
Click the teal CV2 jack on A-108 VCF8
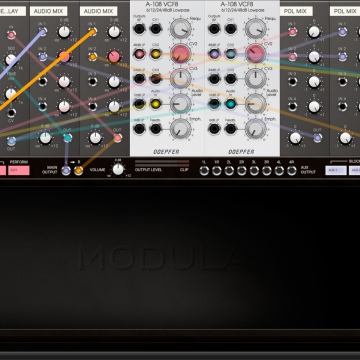pos(231,54)
